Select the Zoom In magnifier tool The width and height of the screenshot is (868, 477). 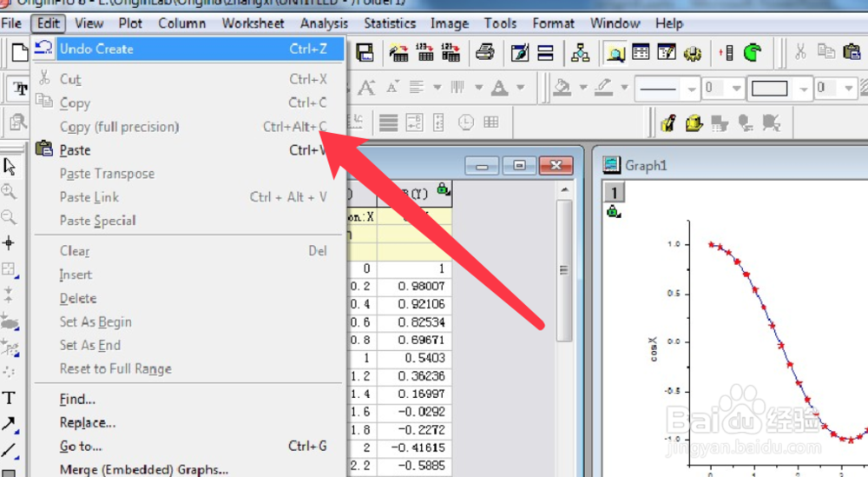pos(9,192)
